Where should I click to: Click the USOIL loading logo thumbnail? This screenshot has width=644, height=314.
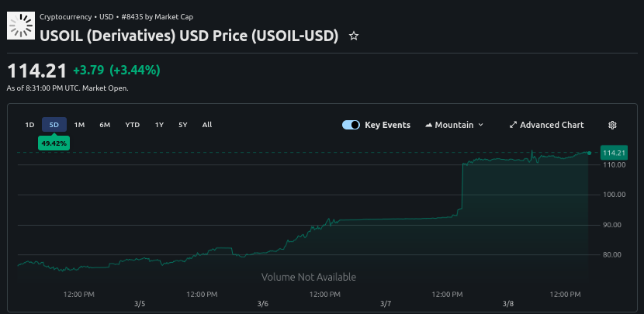pos(21,26)
